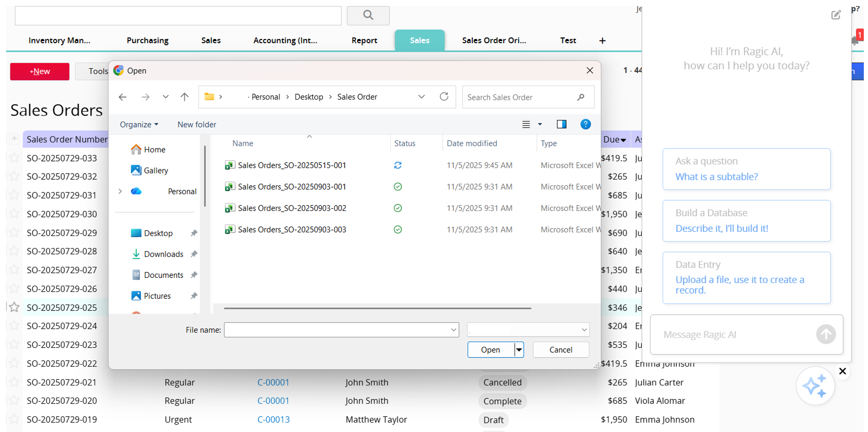Click the red +New button
This screenshot has height=432, width=868.
point(40,71)
